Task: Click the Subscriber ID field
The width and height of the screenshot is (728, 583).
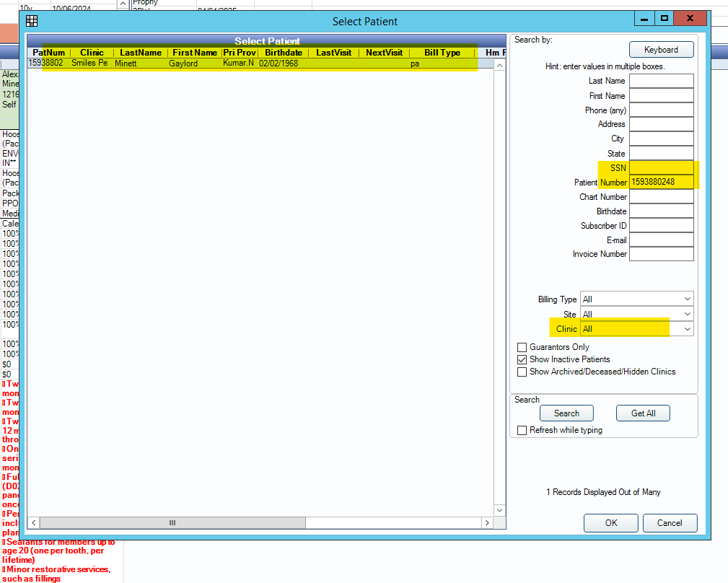Action: 661,225
